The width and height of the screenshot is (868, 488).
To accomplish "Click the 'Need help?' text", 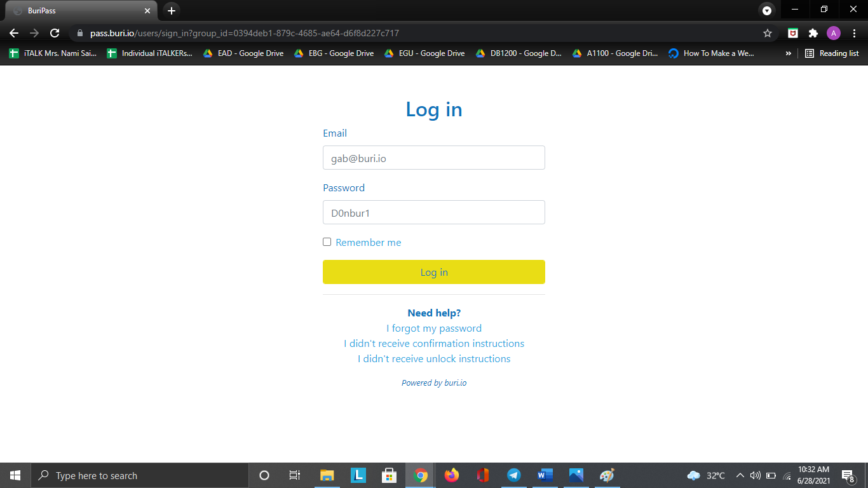I will pos(434,313).
